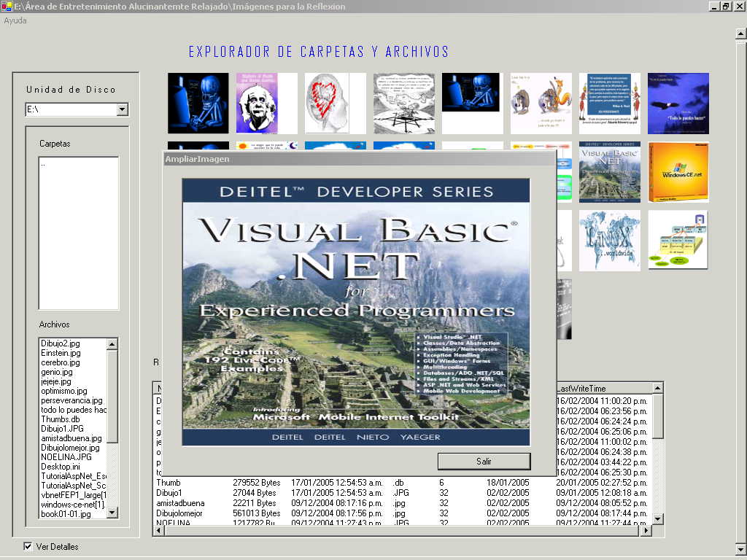Click the details table horizontal scroll left arrow
The image size is (747, 560).
click(x=159, y=530)
